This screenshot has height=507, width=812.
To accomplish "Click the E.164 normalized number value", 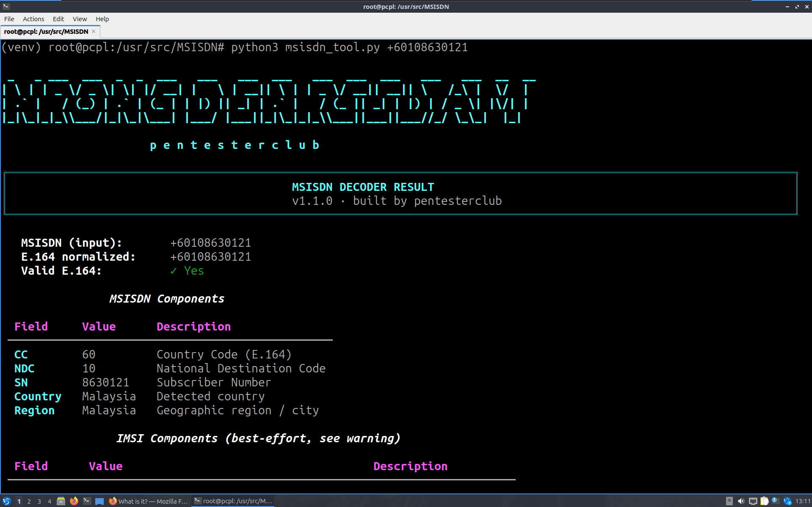I will coord(210,257).
